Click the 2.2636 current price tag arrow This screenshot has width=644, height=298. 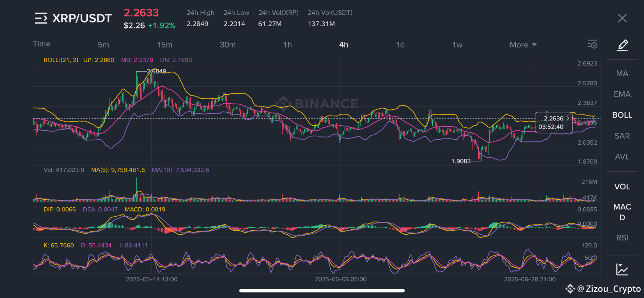(x=568, y=118)
